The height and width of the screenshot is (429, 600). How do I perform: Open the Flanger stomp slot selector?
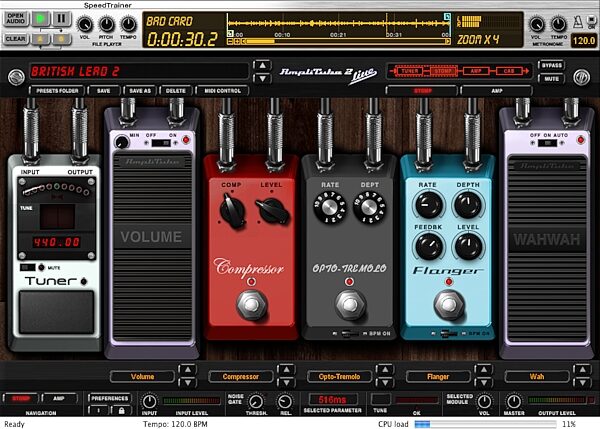438,377
